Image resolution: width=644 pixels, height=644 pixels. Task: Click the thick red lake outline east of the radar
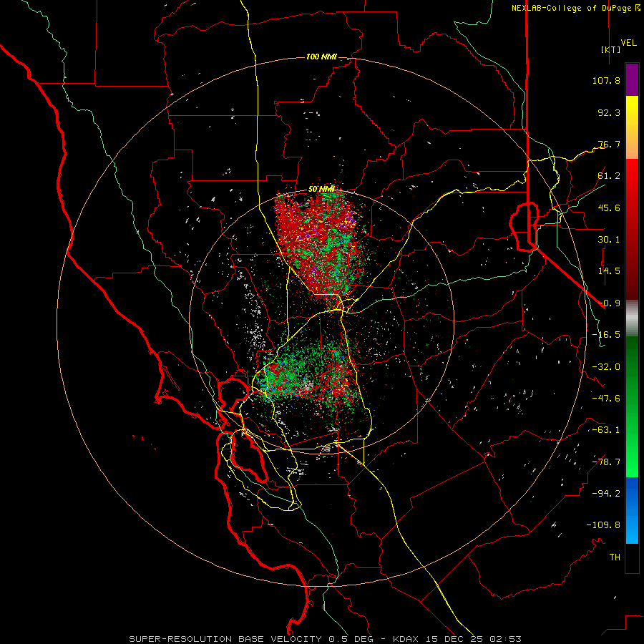coord(524,227)
